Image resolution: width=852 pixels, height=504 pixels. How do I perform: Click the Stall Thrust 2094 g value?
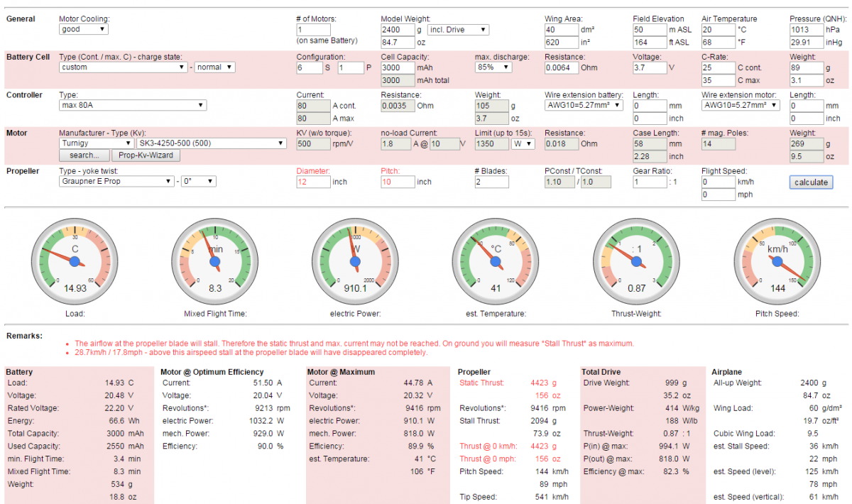542,421
